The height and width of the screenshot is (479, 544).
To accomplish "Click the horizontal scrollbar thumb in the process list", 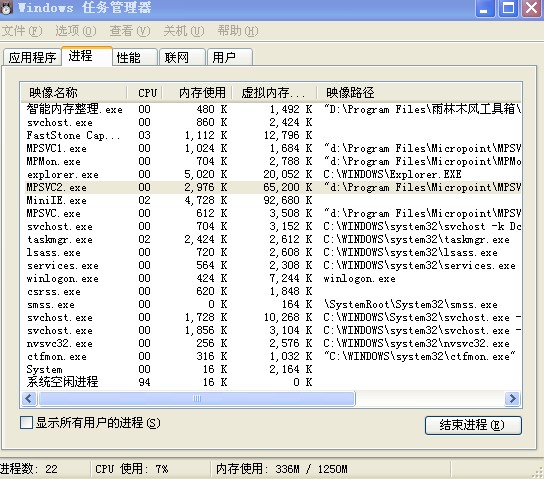I will (x=197, y=399).
